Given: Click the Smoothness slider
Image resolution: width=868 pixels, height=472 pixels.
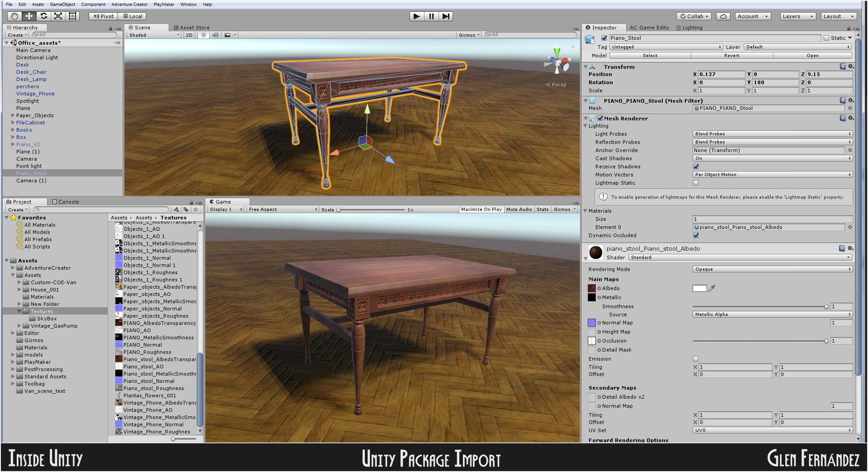Looking at the screenshot, I should (759, 307).
